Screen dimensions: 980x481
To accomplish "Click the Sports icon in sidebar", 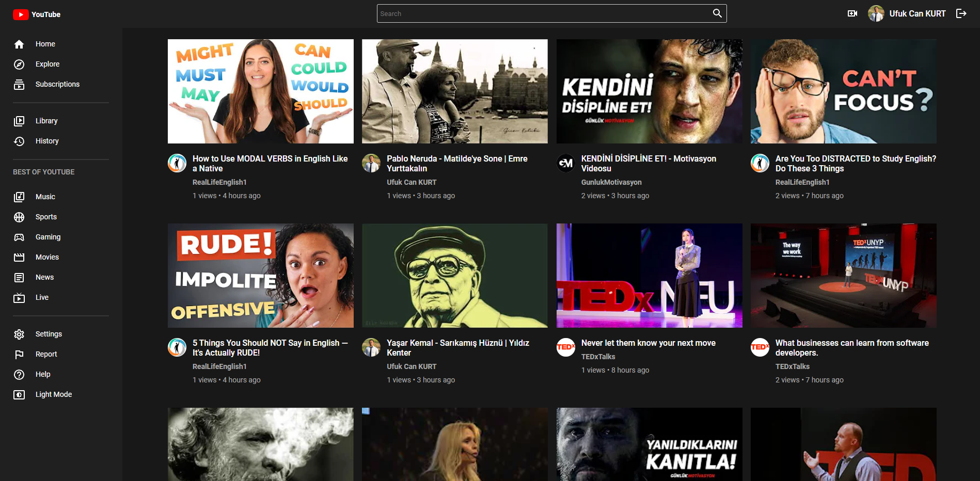I will click(x=19, y=217).
